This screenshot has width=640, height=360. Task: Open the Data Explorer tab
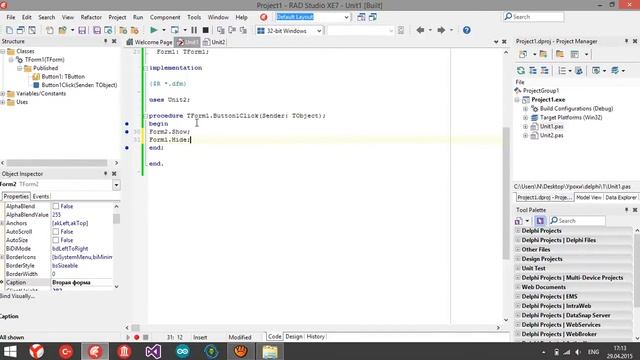pyautogui.click(x=621, y=197)
